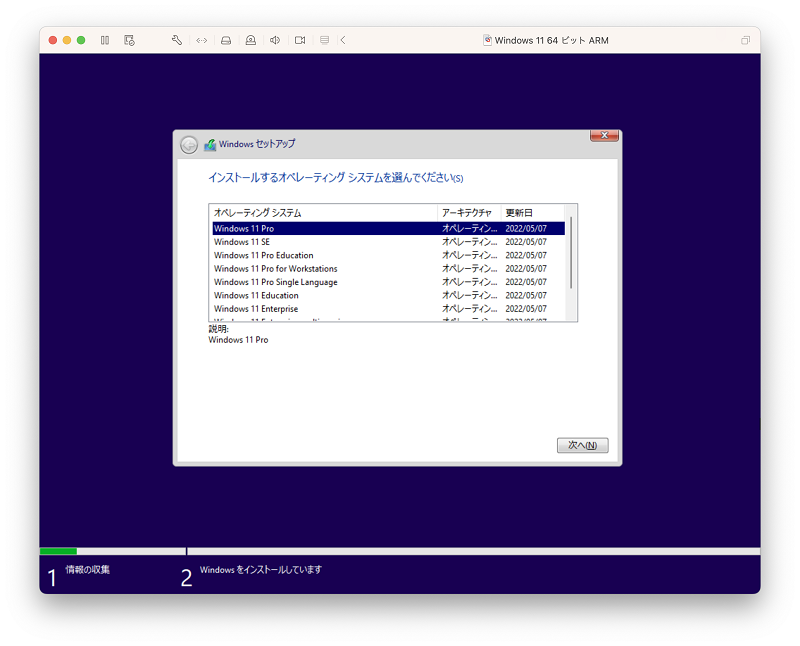The height and width of the screenshot is (646, 800).
Task: Click the installation progress bar
Action: (x=400, y=551)
